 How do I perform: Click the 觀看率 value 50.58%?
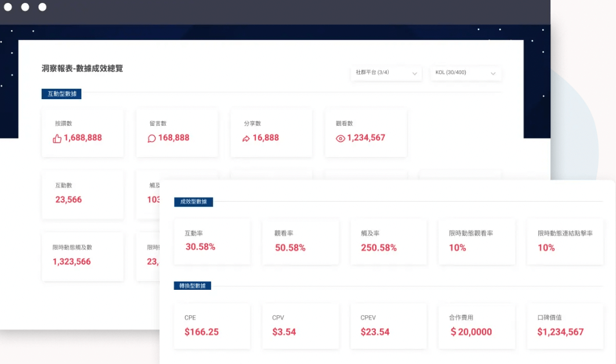point(290,247)
